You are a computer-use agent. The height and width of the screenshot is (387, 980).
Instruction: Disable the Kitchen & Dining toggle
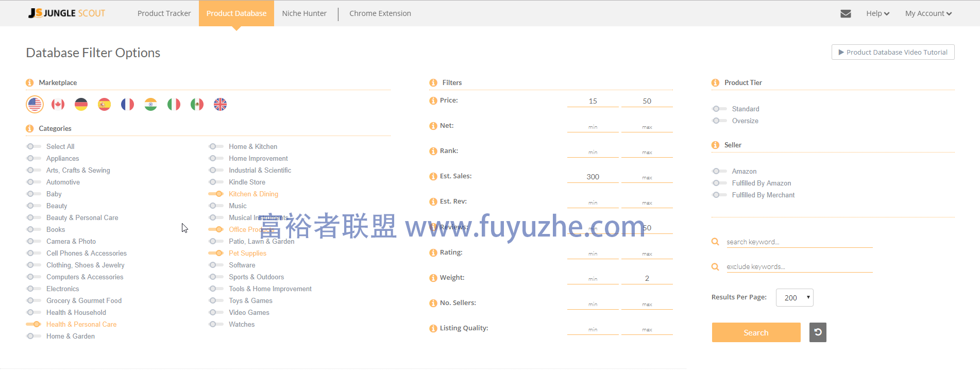coord(216,194)
